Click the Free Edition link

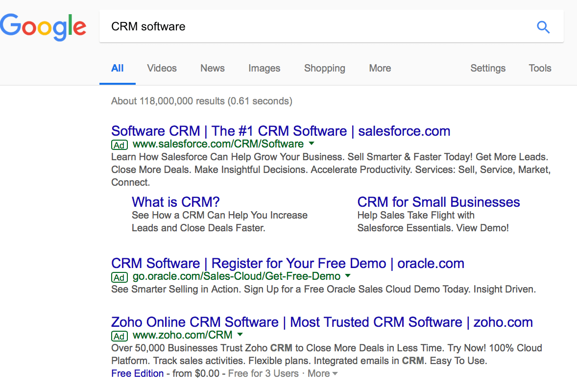click(137, 373)
